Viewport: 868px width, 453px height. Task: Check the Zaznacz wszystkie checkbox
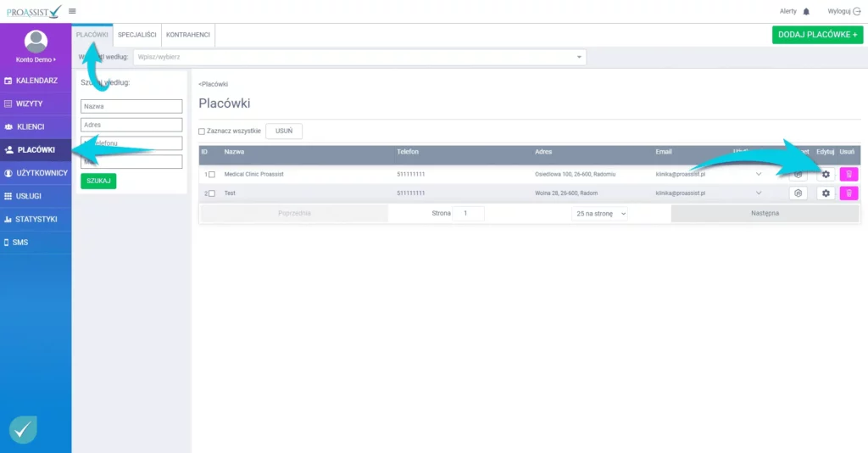click(202, 131)
